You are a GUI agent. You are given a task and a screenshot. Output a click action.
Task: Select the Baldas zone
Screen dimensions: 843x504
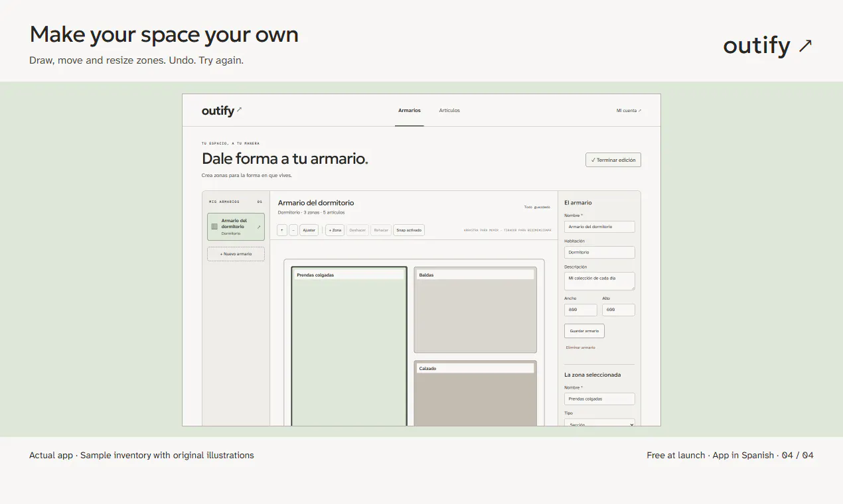(x=475, y=310)
